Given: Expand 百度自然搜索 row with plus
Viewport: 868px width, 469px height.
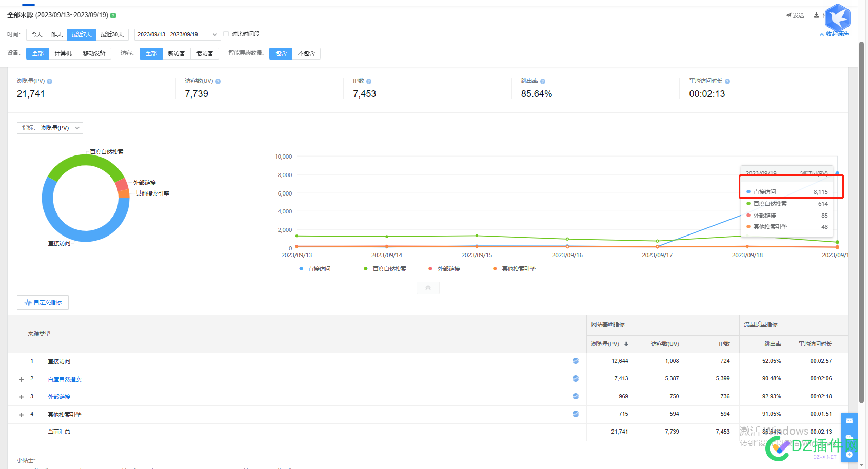Looking at the screenshot, I should (21, 380).
